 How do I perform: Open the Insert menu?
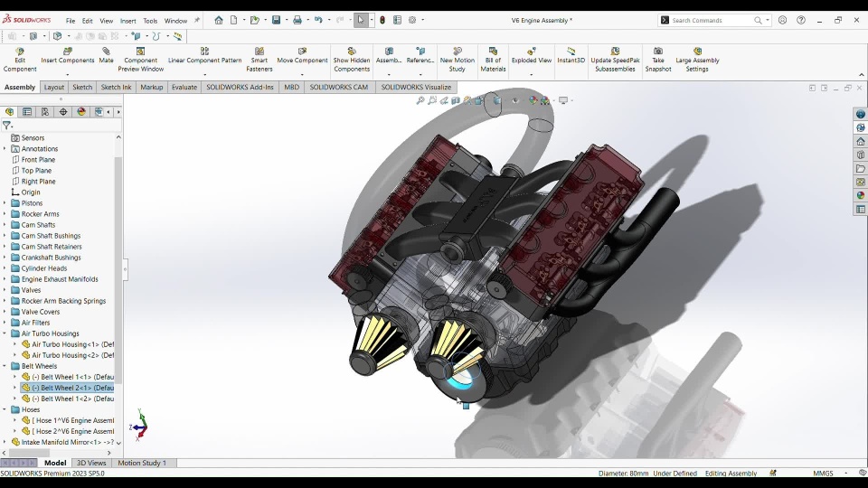tap(127, 21)
